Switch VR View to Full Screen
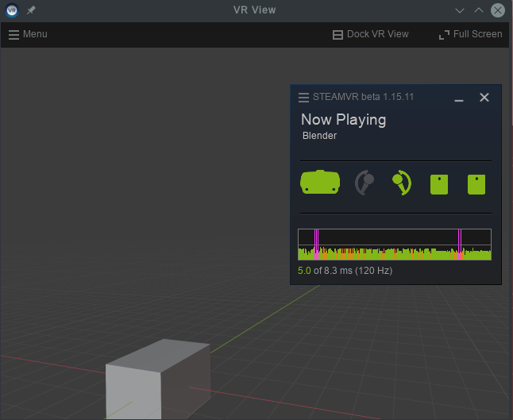Image resolution: width=513 pixels, height=420 pixels. (470, 34)
